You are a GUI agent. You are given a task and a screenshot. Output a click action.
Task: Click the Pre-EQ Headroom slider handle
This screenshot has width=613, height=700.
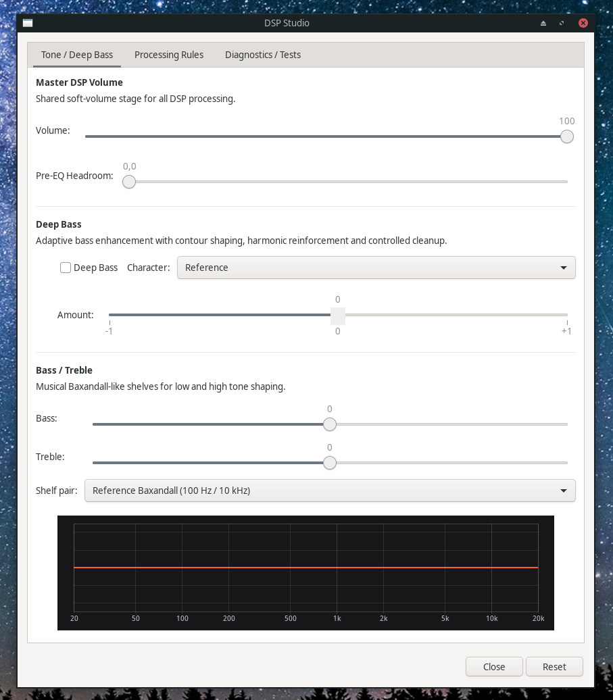(x=129, y=182)
